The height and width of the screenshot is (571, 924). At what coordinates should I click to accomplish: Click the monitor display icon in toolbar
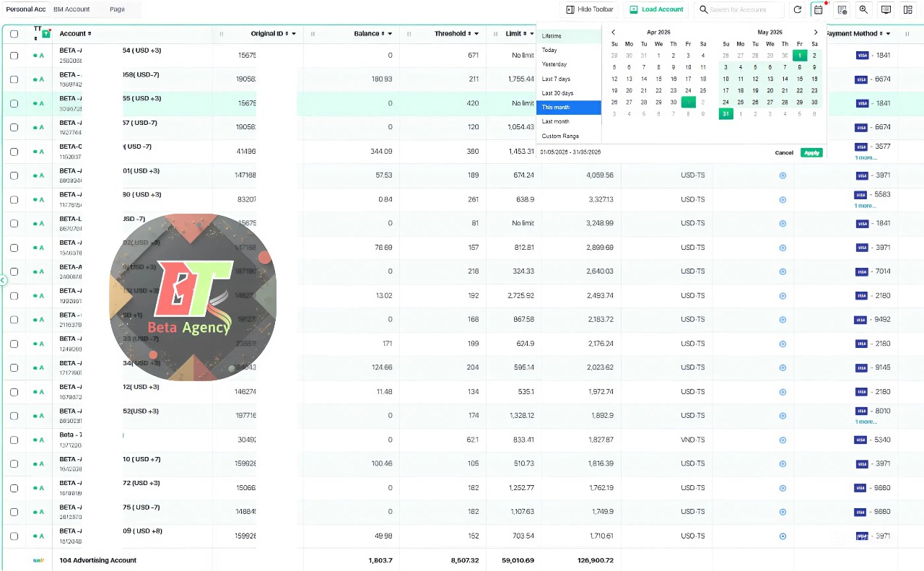click(886, 9)
